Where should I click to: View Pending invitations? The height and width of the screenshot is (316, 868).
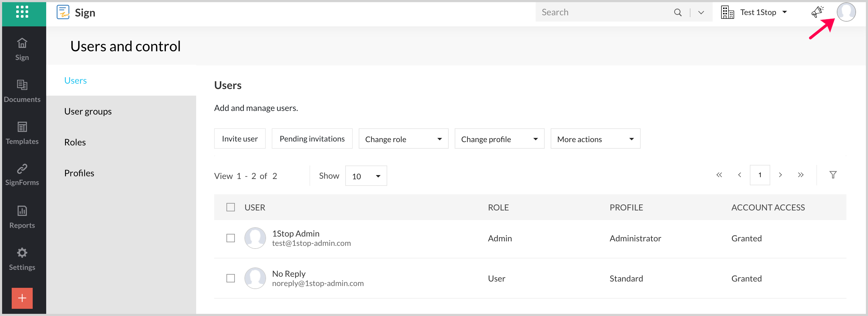tap(312, 139)
